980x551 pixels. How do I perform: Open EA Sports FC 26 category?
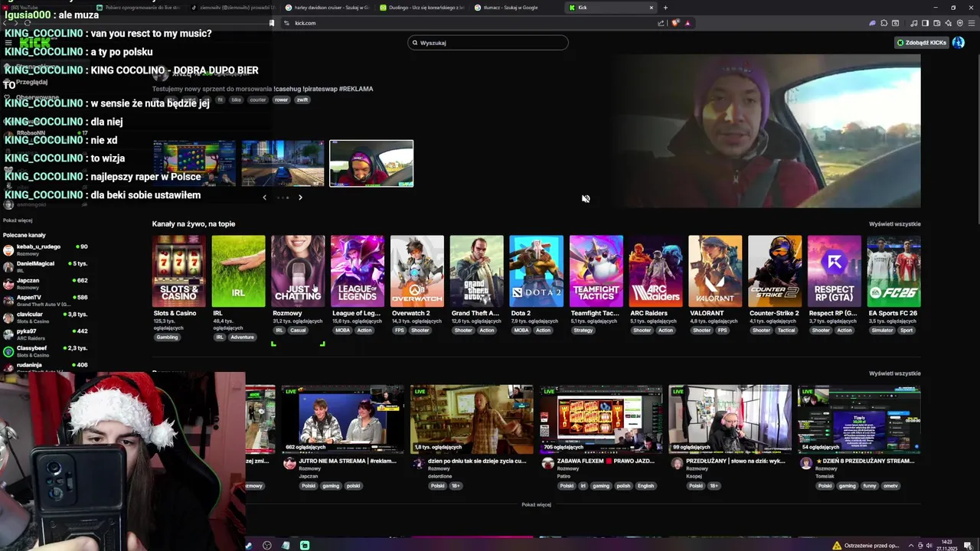tap(893, 271)
